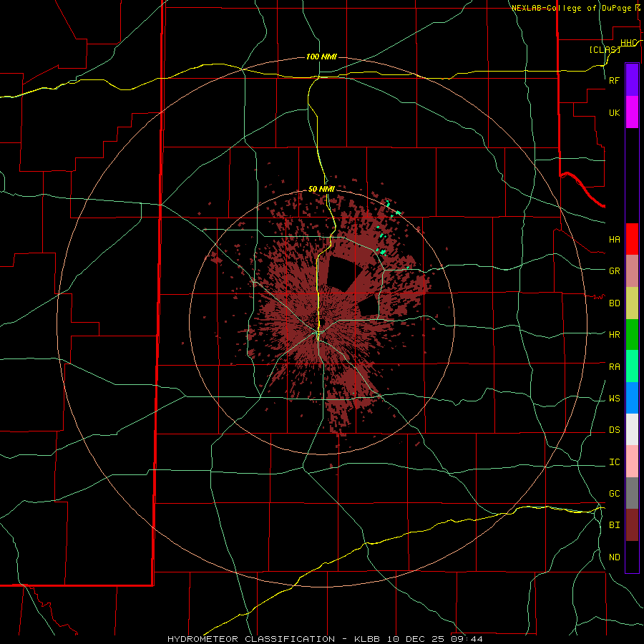The image size is (644, 644).
Task: Click the RA legend label
Action: click(614, 367)
